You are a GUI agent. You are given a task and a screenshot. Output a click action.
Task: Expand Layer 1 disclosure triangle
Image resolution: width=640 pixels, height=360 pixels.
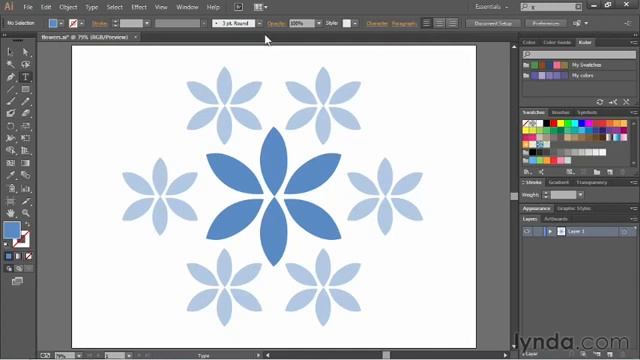550,231
